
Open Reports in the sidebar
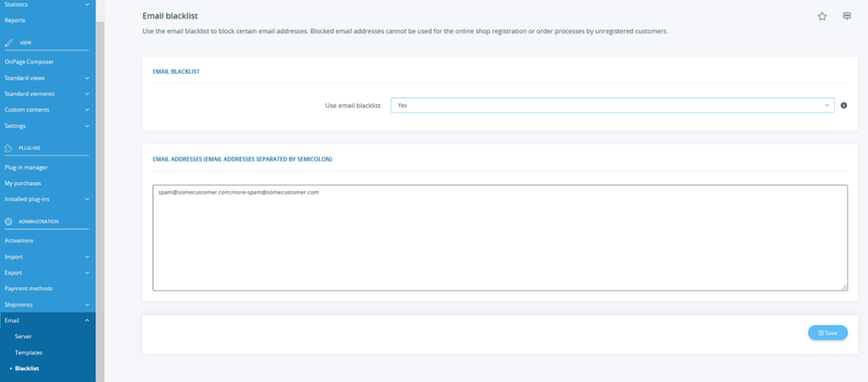click(15, 20)
